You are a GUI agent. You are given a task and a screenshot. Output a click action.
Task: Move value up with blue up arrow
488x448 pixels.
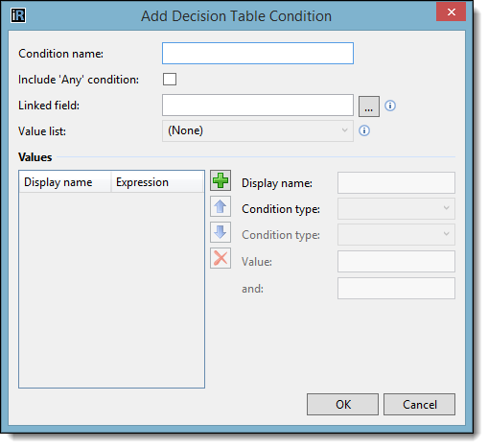pos(221,206)
